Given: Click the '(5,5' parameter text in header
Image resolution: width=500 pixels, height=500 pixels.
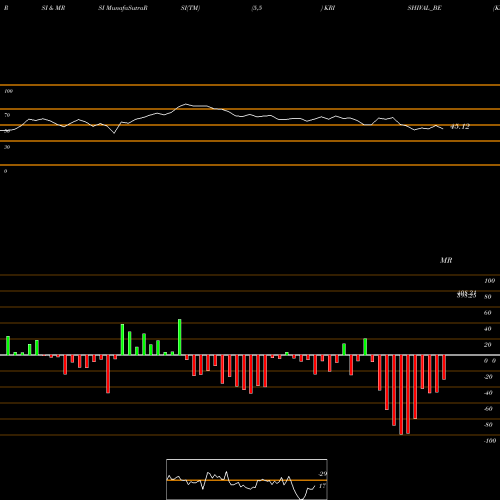Looking at the screenshot, I should (x=257, y=8).
